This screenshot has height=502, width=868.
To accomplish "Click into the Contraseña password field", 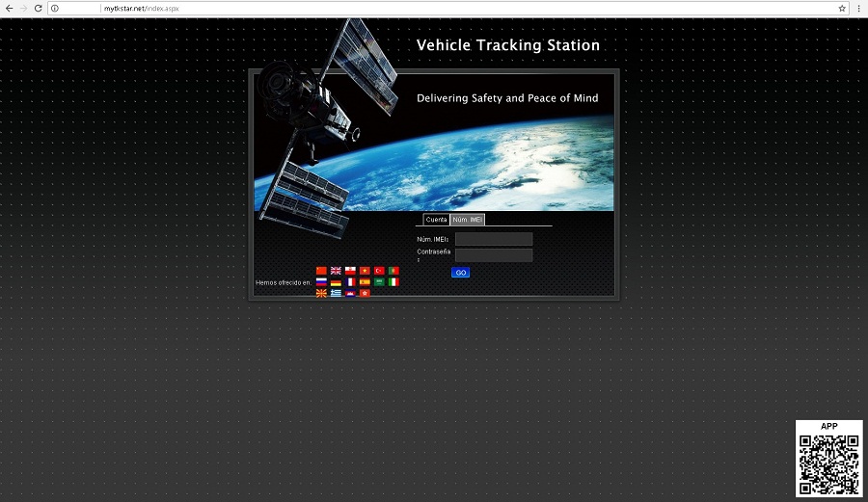I will (494, 255).
